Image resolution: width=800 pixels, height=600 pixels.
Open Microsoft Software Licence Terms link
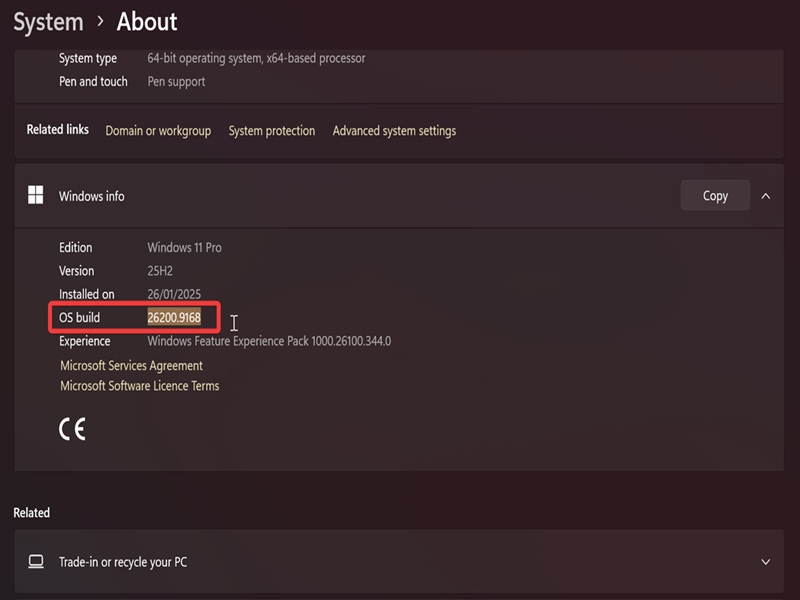point(139,386)
